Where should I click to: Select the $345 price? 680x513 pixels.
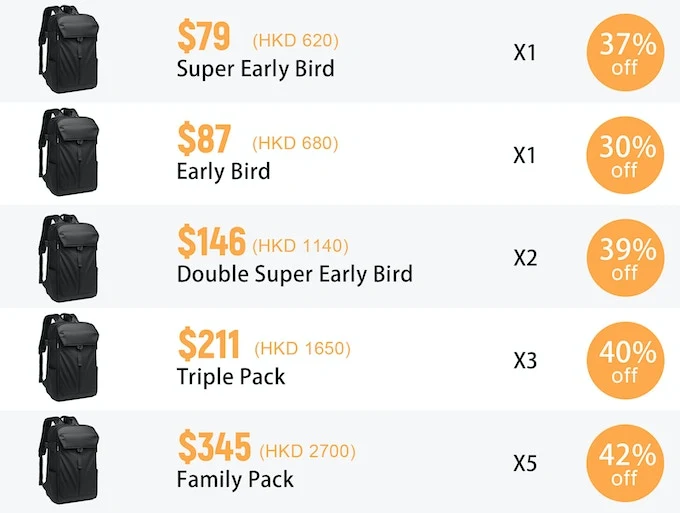click(x=214, y=447)
